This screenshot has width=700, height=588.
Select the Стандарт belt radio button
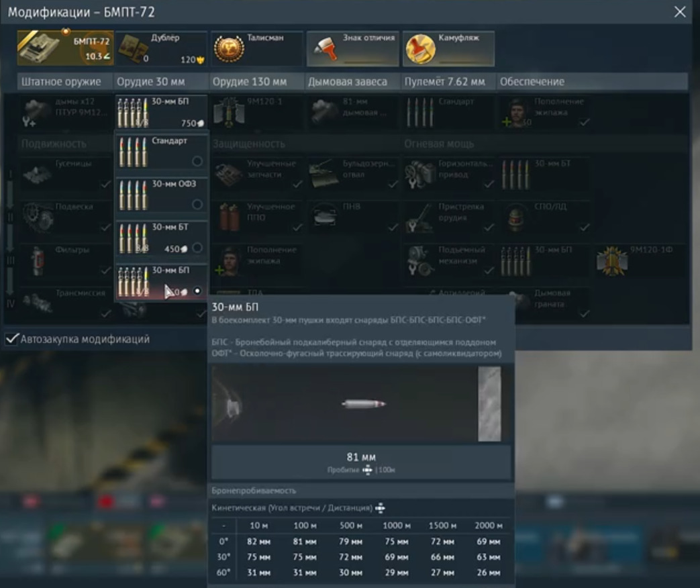tap(197, 161)
